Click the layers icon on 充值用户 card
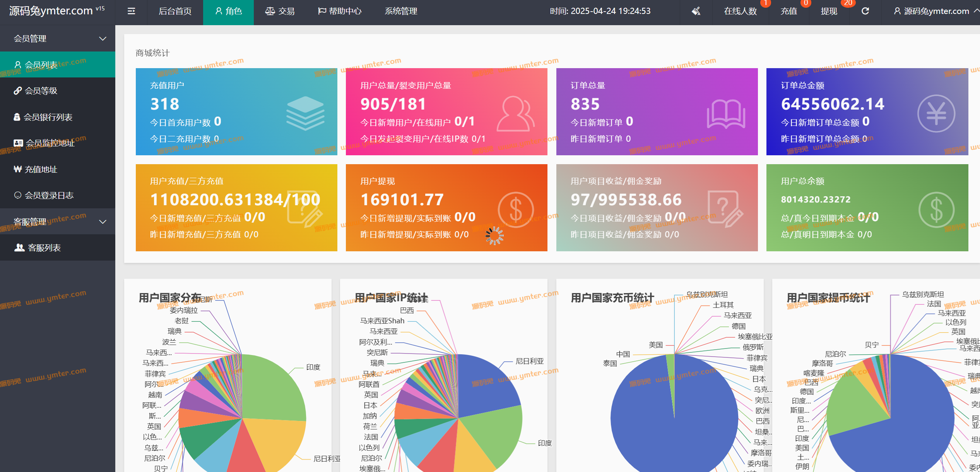This screenshot has height=472, width=980. click(305, 113)
